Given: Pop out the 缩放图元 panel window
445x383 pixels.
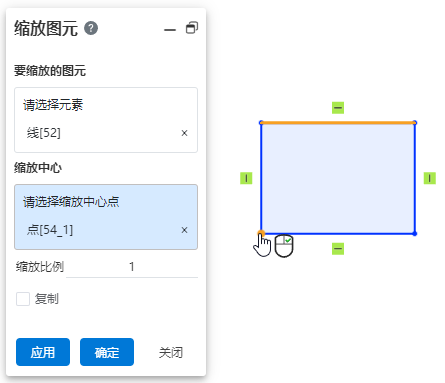Looking at the screenshot, I should [x=192, y=28].
